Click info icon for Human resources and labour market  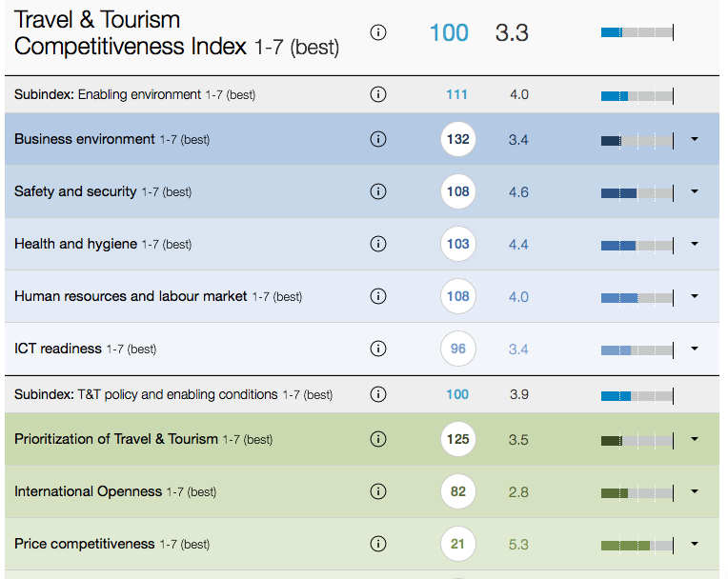377,296
